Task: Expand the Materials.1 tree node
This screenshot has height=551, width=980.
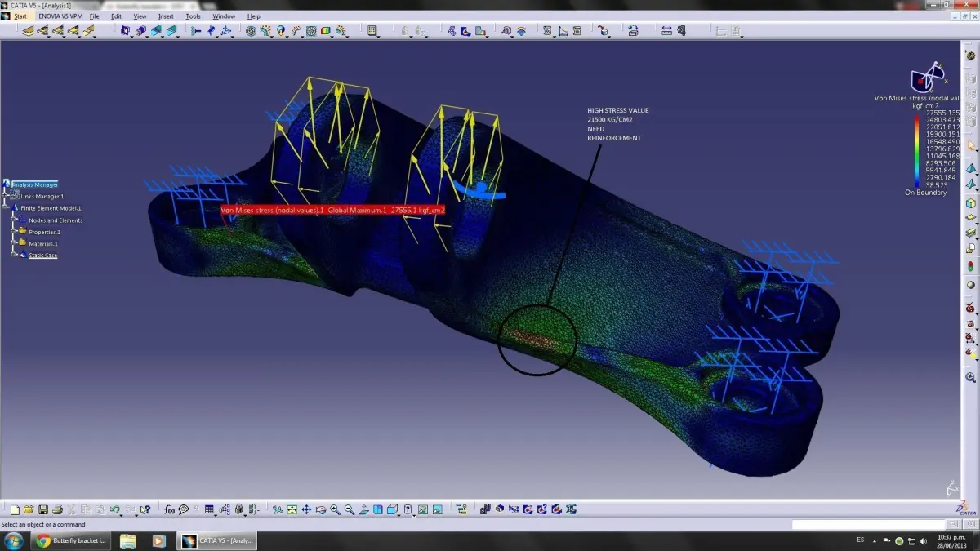Action: [13, 242]
